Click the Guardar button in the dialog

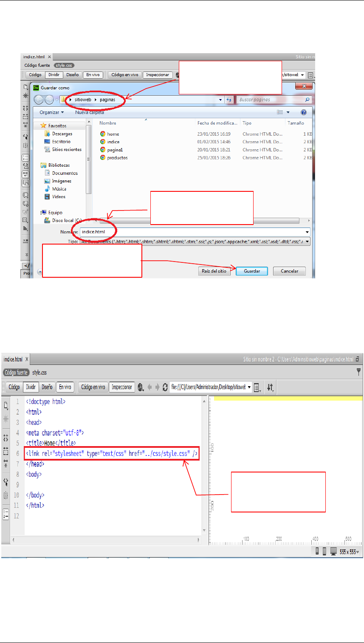251,271
